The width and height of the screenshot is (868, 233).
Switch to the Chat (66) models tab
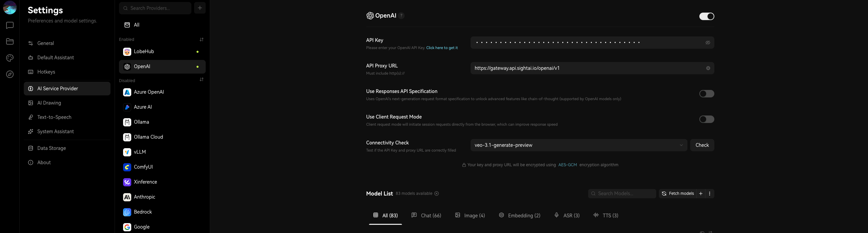coord(426,215)
